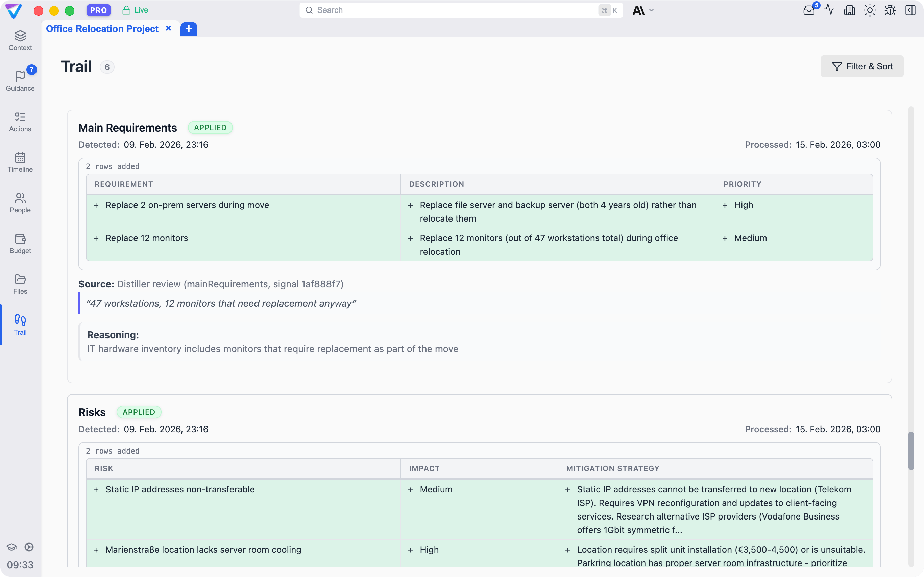This screenshot has width=924, height=577.
Task: Open the bug report icon
Action: pyautogui.click(x=890, y=10)
